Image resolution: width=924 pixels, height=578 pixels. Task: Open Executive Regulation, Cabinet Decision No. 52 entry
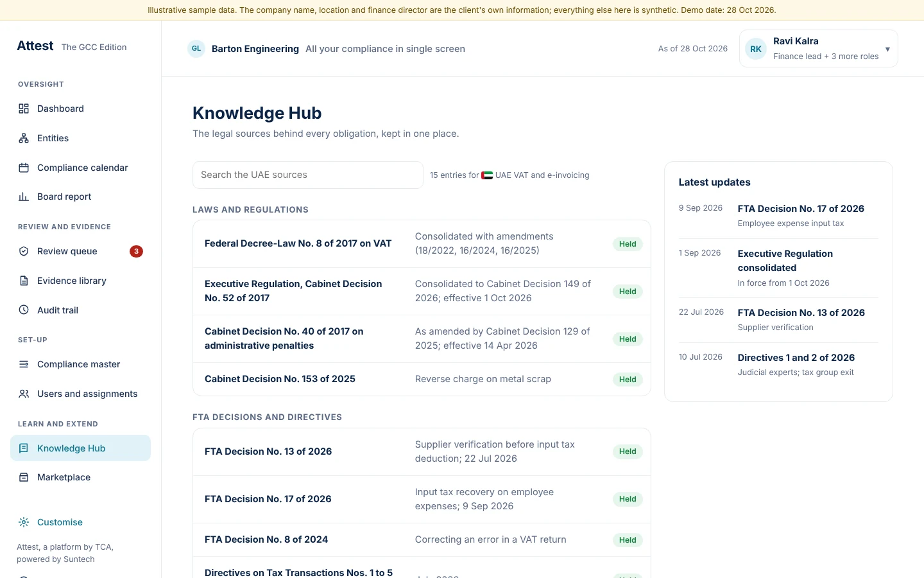(x=422, y=291)
